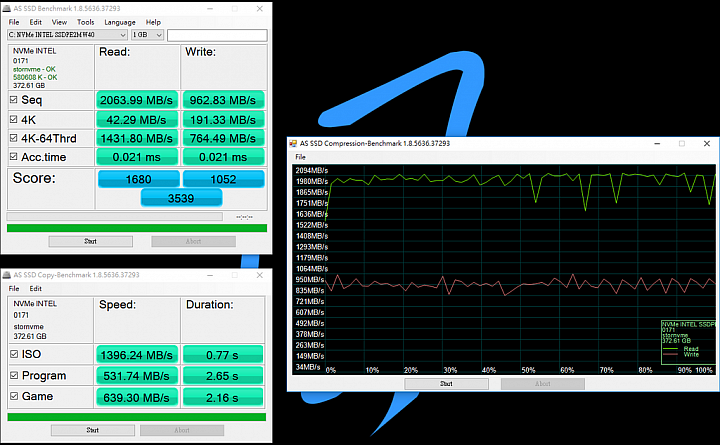Toggle the Acc.time test checkbox

click(x=14, y=157)
